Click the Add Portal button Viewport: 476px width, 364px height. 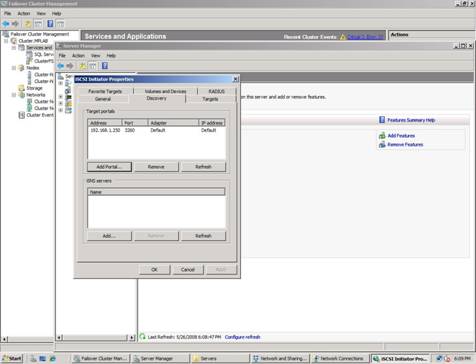(109, 167)
